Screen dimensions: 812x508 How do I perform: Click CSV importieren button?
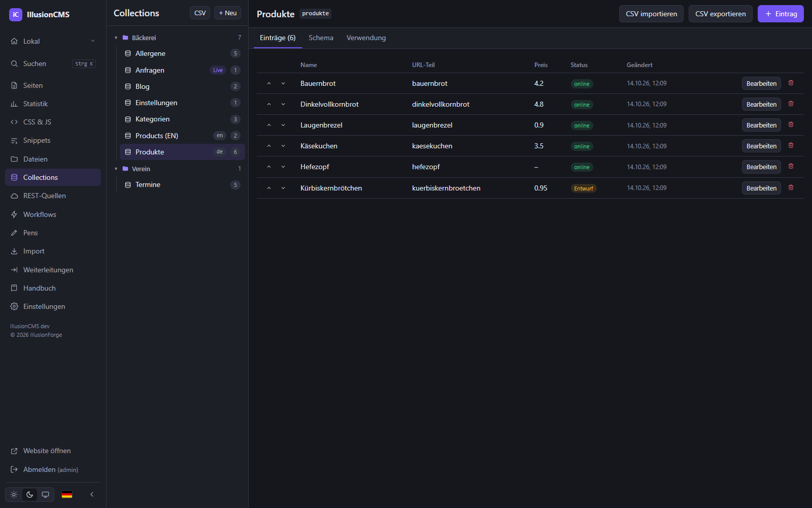tap(651, 14)
